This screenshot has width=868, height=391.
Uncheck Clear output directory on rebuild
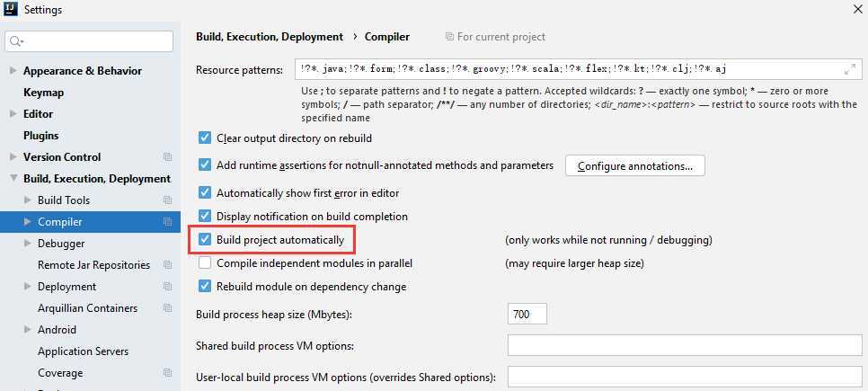tap(205, 138)
